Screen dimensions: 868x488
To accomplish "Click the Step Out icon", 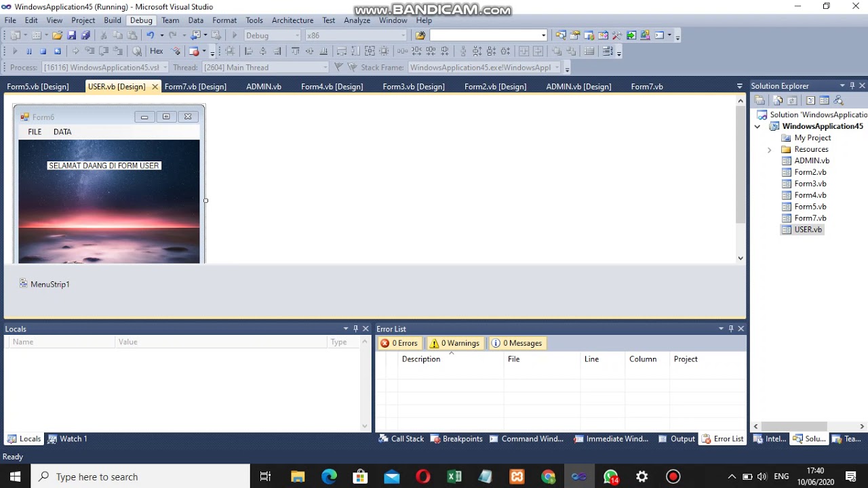I will click(x=118, y=51).
